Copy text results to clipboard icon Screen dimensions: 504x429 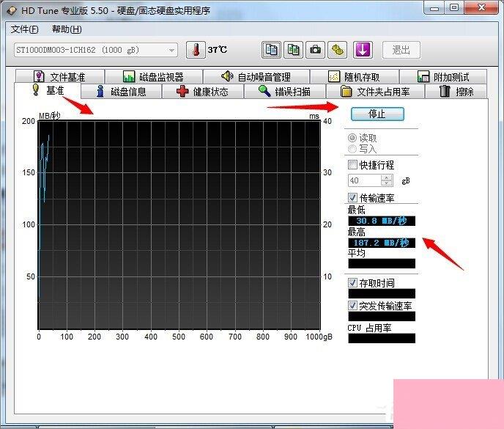click(271, 50)
